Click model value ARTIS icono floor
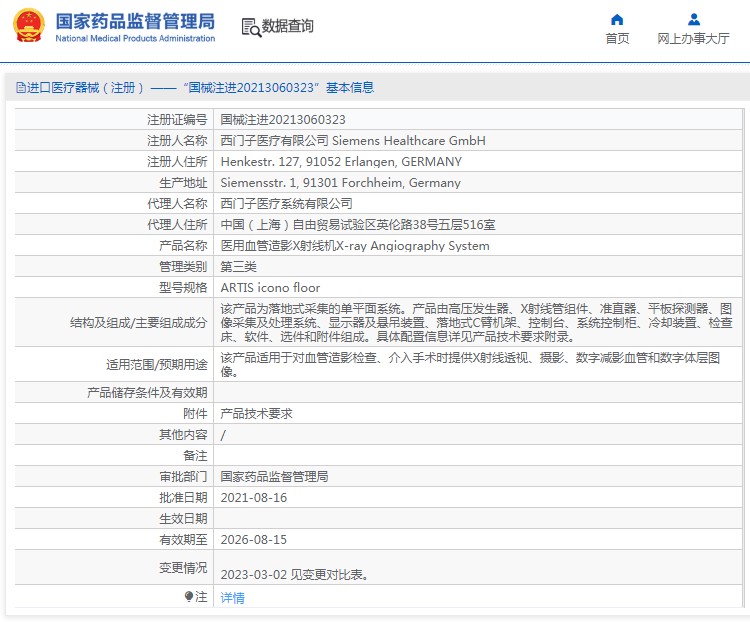 tap(270, 288)
